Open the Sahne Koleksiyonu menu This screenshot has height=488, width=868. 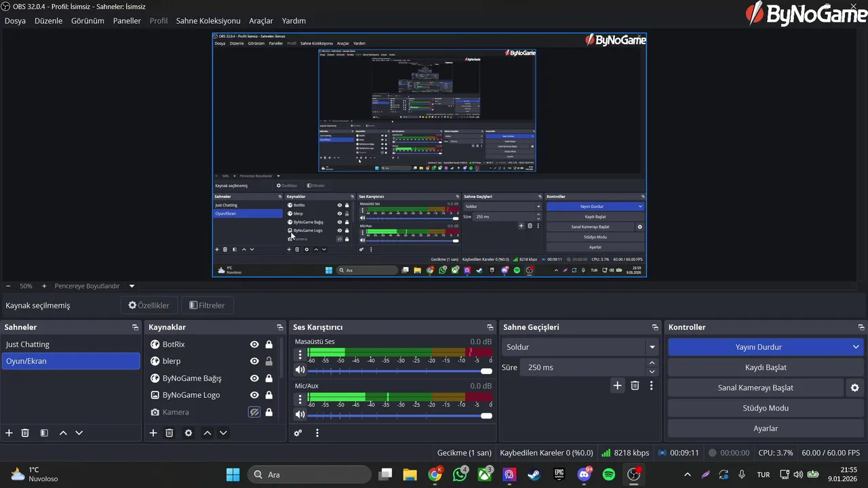coord(208,21)
